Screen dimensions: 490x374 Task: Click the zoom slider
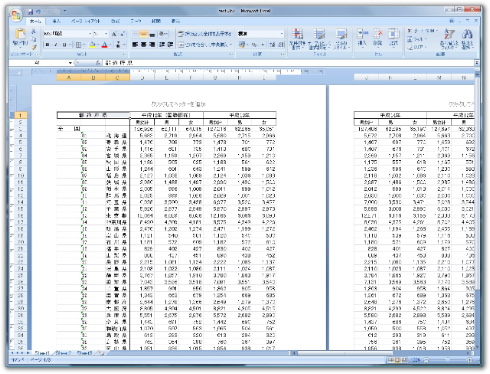point(447,360)
